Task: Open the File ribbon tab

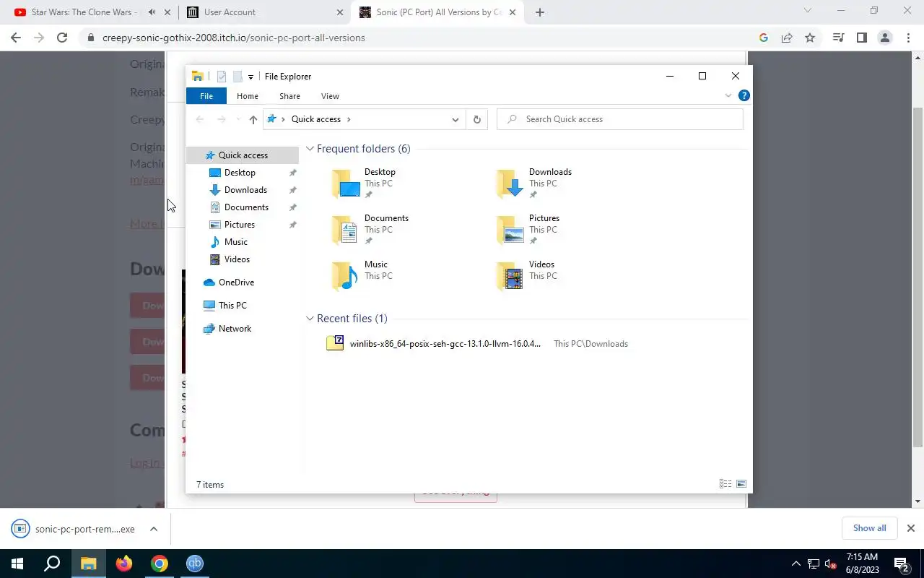Action: point(206,96)
